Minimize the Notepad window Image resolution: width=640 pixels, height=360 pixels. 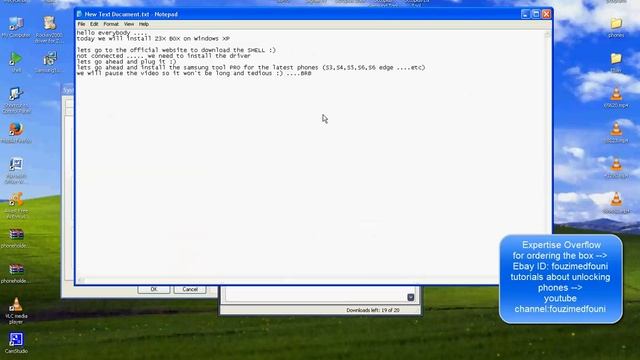(x=525, y=14)
